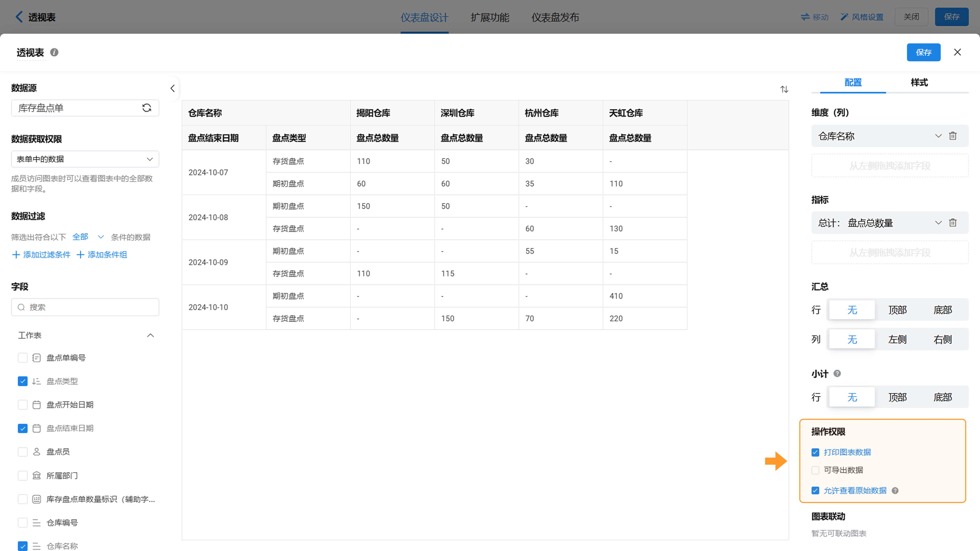
Task: Click the sort icon of 盘点类型
Action: (x=36, y=381)
